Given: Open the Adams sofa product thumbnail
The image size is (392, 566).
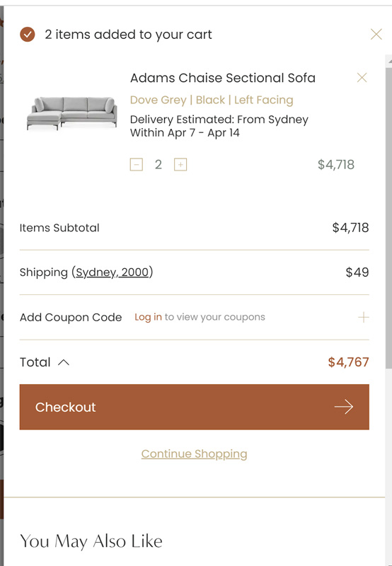Looking at the screenshot, I should pos(72,113).
